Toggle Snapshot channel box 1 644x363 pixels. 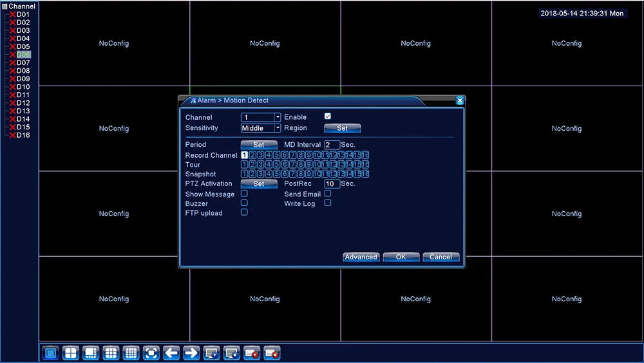[x=244, y=174]
